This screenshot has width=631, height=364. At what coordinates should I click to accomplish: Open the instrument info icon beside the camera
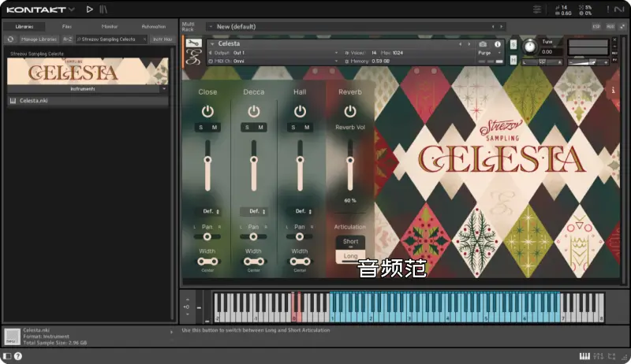497,44
